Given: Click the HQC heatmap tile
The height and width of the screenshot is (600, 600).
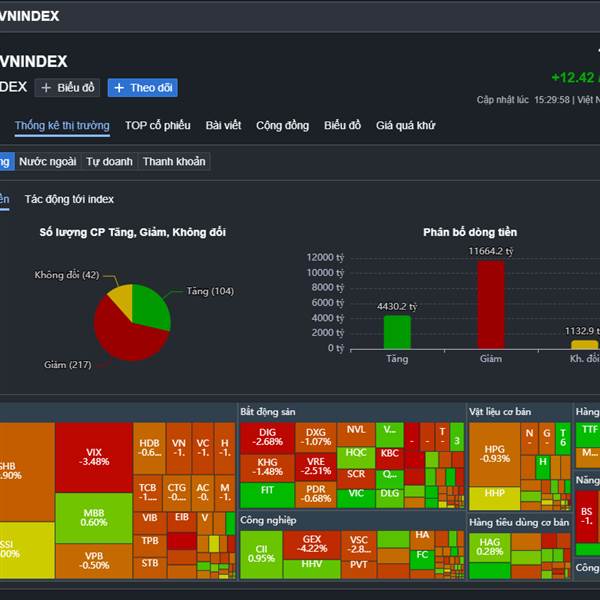Looking at the screenshot, I should 356,458.
